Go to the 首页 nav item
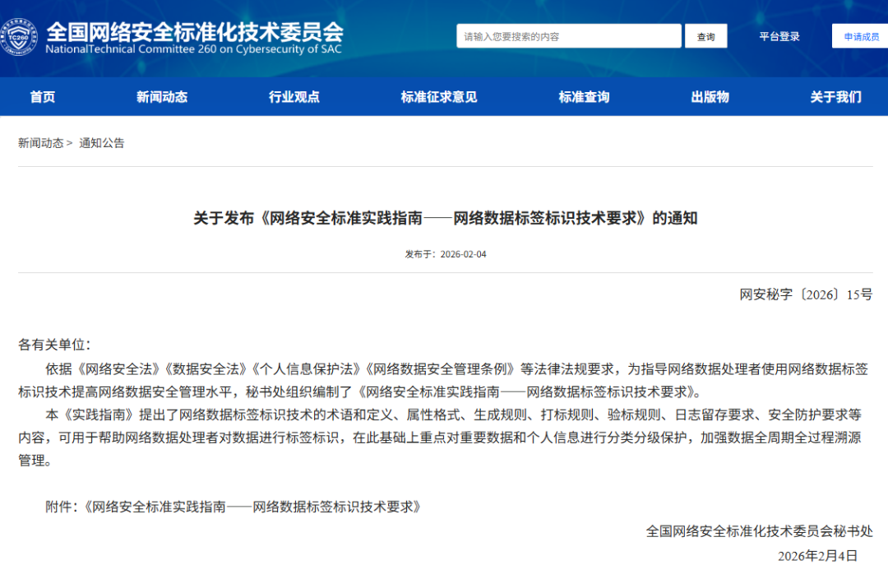The height and width of the screenshot is (588, 888). pos(43,97)
